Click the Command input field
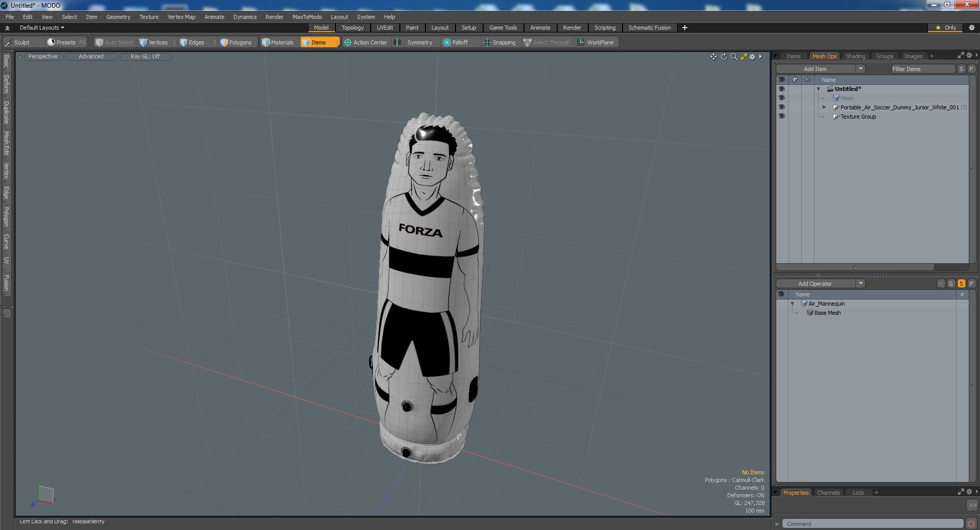 pos(873,524)
